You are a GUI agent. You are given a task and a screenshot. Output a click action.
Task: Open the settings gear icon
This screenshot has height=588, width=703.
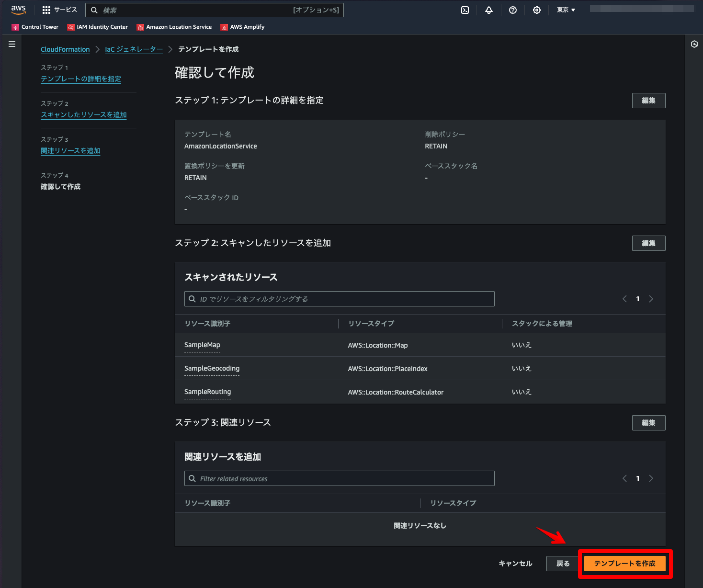tap(537, 10)
